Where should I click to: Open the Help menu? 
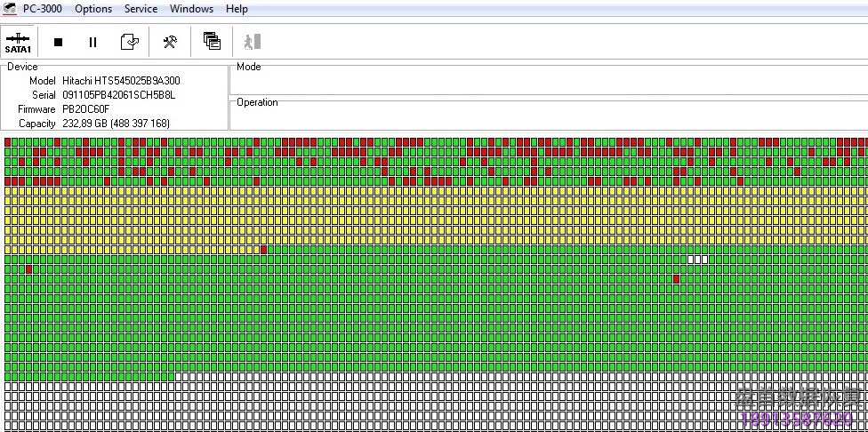[x=237, y=9]
